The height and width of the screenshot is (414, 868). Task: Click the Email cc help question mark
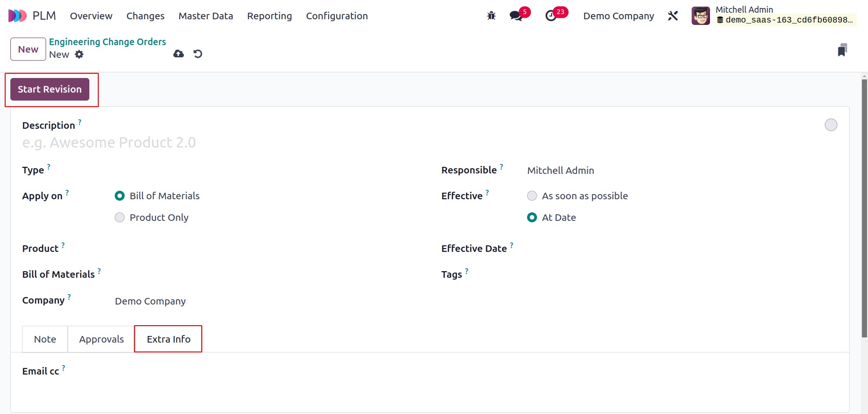pyautogui.click(x=63, y=368)
